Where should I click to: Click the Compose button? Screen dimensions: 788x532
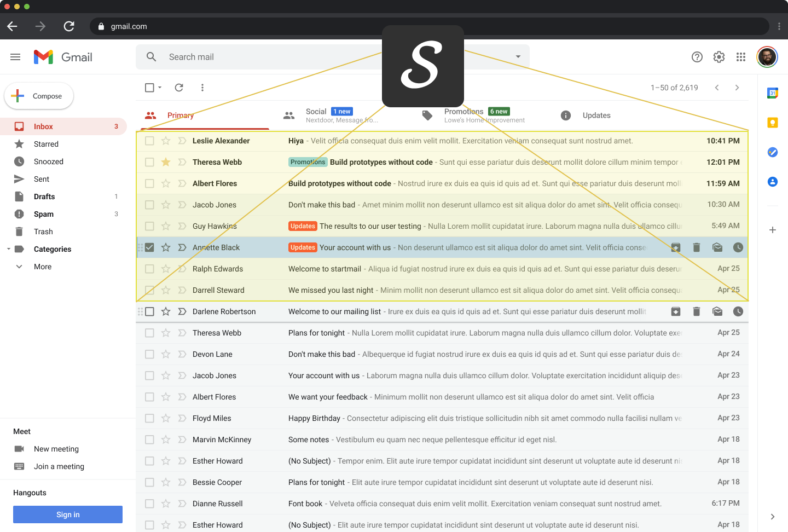[x=39, y=96]
